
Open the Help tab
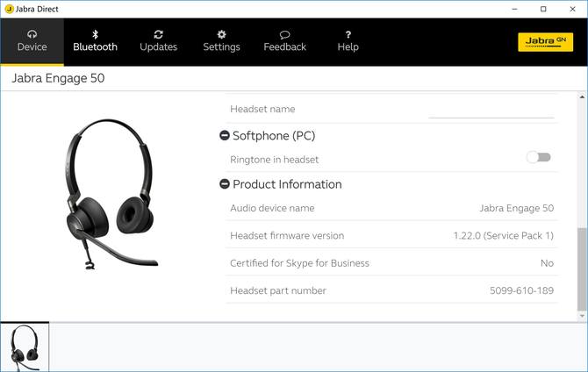[x=348, y=41]
